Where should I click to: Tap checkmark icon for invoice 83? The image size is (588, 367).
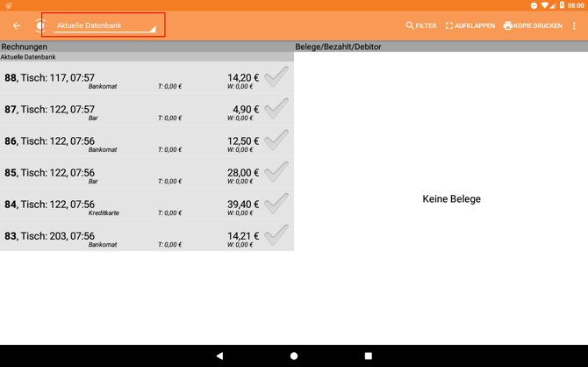click(x=276, y=235)
